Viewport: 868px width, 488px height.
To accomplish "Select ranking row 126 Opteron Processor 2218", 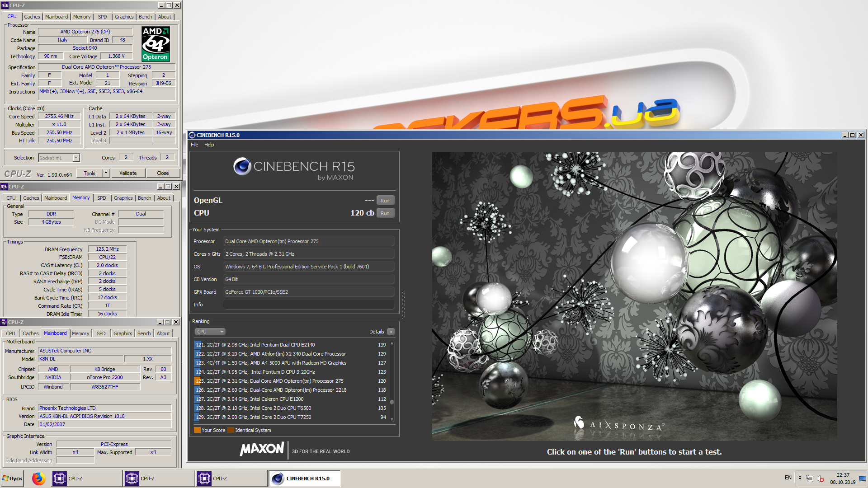I will click(x=291, y=390).
